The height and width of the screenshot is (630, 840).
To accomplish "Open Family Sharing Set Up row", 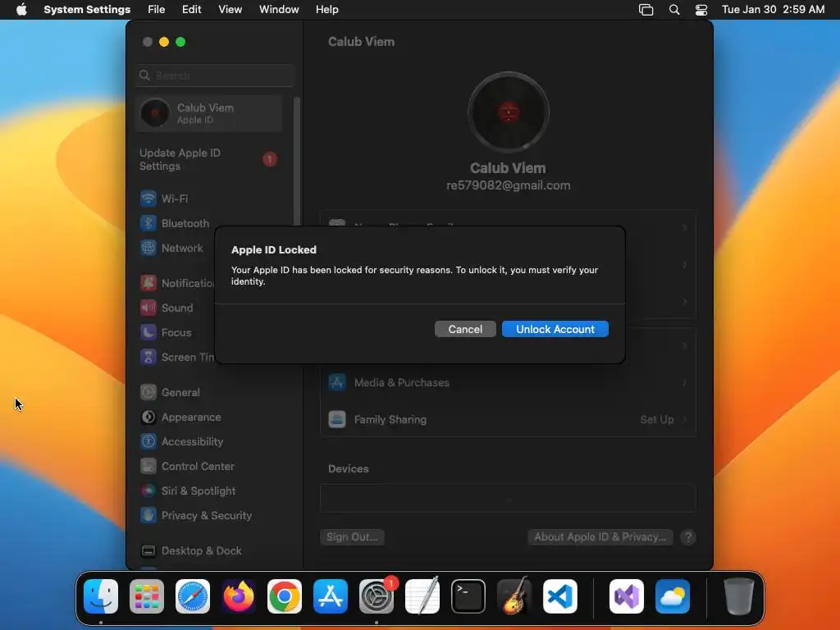I will tap(508, 419).
